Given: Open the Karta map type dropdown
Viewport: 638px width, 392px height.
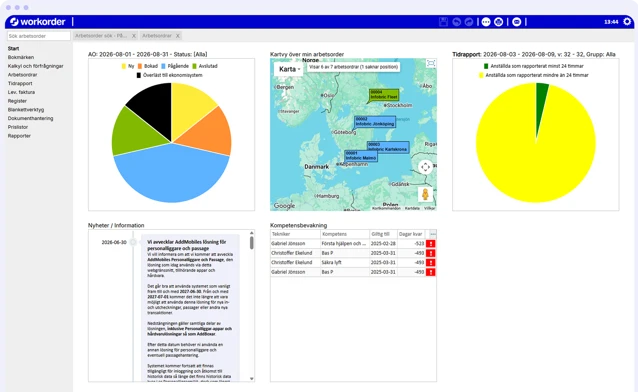Looking at the screenshot, I should tap(289, 69).
